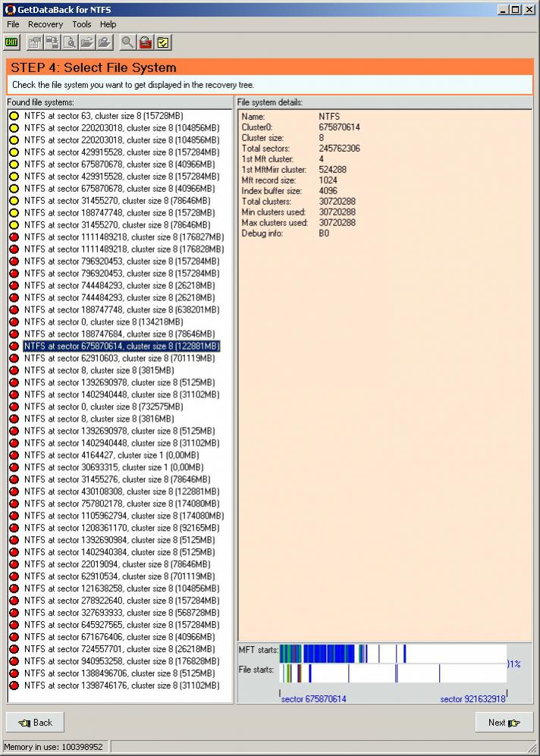Click the MFT starts distribution bar
Screen dimensions: 540x756
(x=393, y=654)
